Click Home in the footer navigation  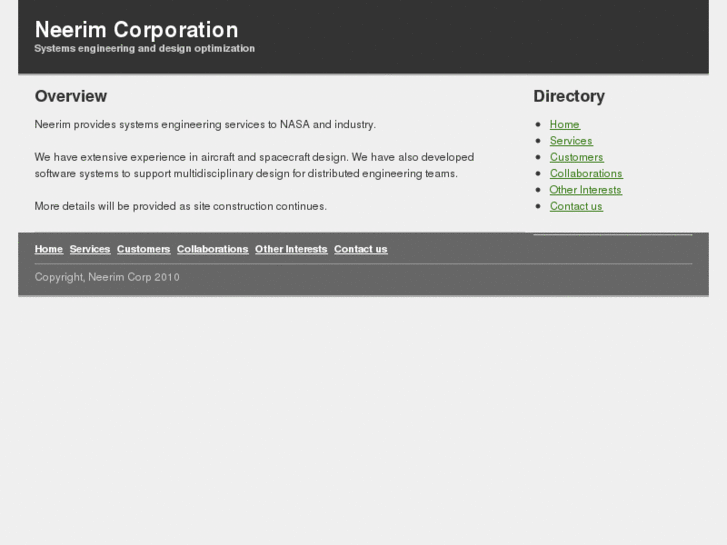(49, 249)
